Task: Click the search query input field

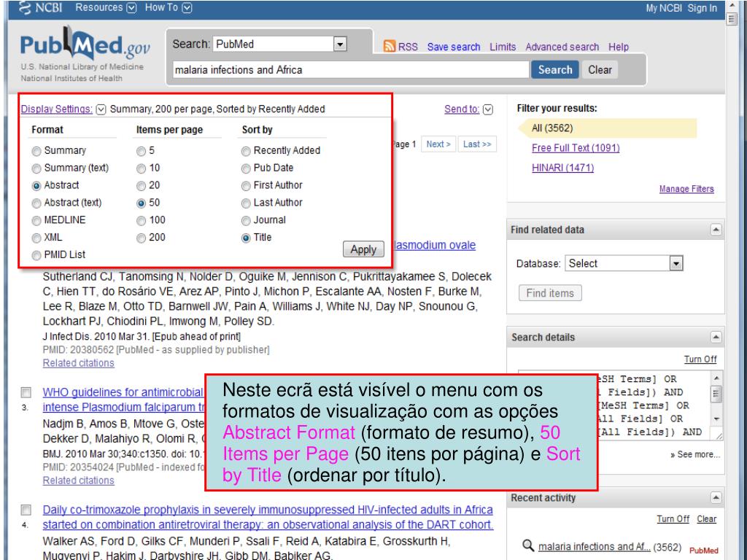Action: [350, 69]
